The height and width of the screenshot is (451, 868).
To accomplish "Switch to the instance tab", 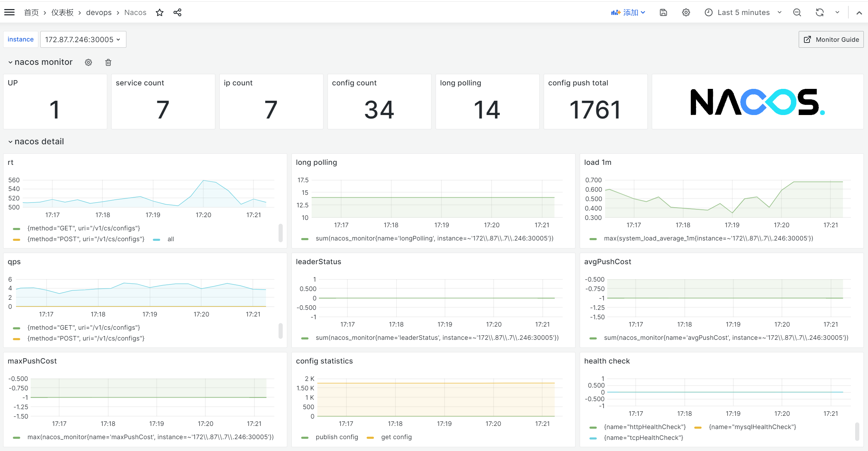I will pos(20,39).
